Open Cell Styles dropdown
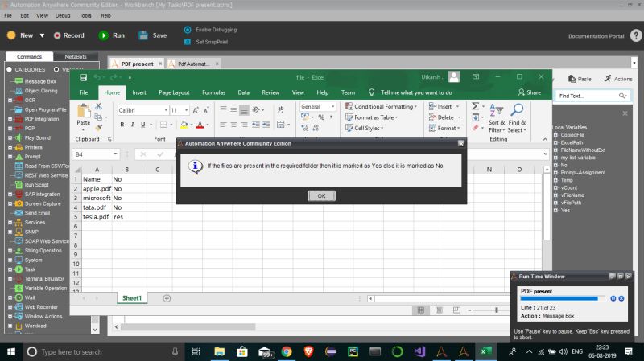This screenshot has height=361, width=644. click(365, 128)
